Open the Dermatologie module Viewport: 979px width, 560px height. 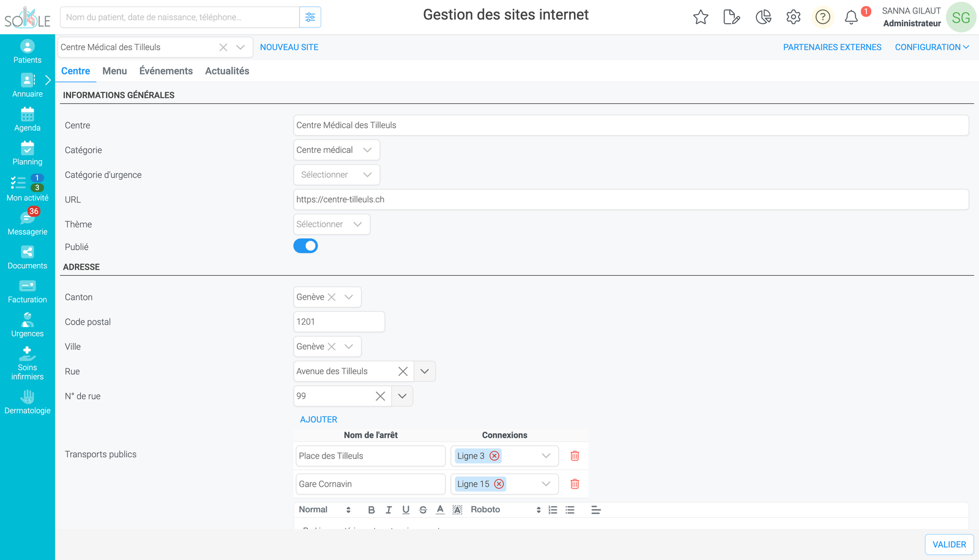tap(28, 402)
